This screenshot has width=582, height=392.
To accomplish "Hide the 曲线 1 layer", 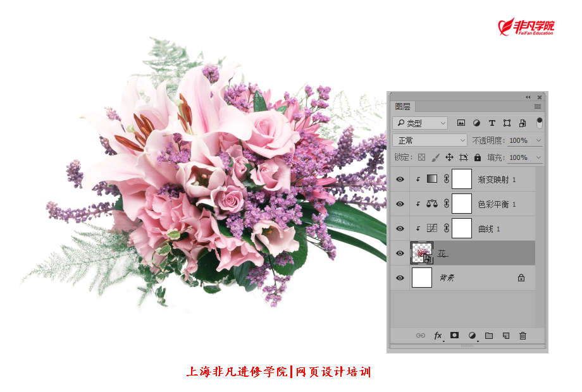I will pyautogui.click(x=400, y=228).
